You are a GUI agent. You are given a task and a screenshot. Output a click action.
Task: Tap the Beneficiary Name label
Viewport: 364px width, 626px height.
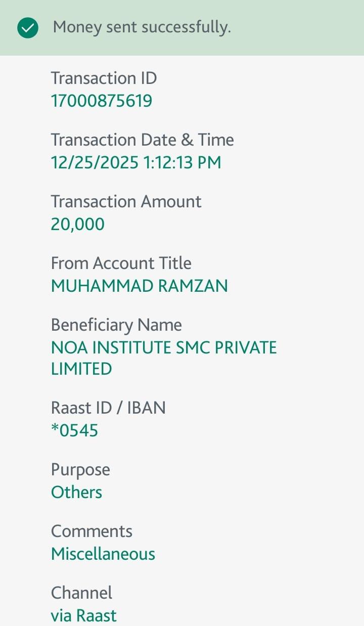(116, 325)
